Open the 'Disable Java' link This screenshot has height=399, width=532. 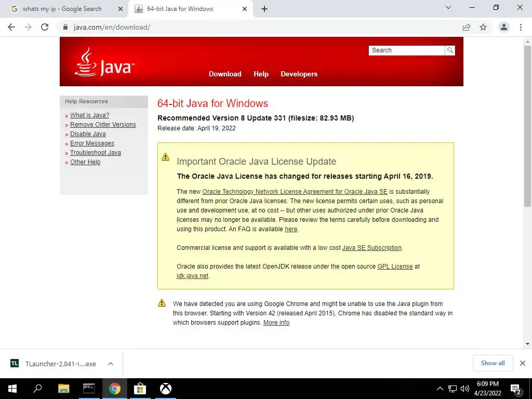point(88,134)
